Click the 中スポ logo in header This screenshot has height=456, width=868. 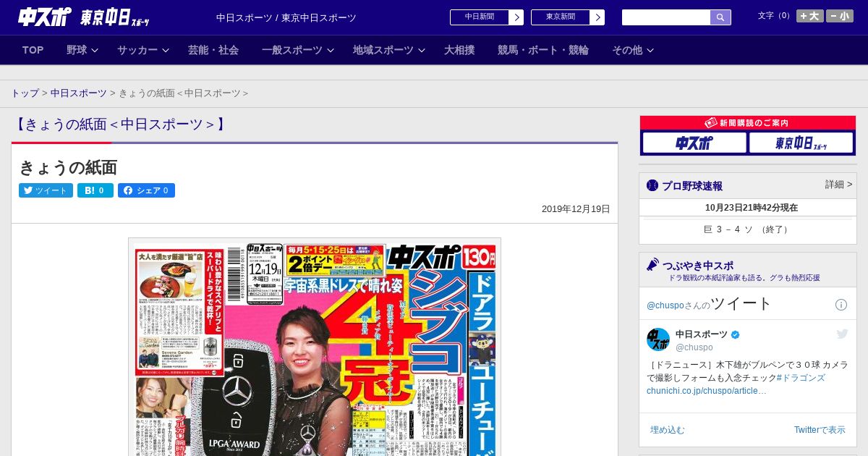pyautogui.click(x=45, y=17)
